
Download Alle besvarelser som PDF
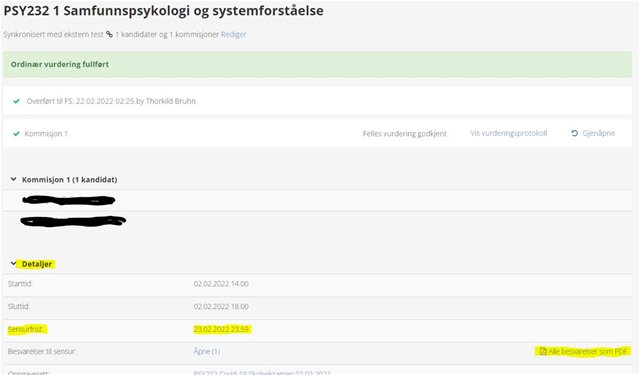587,351
